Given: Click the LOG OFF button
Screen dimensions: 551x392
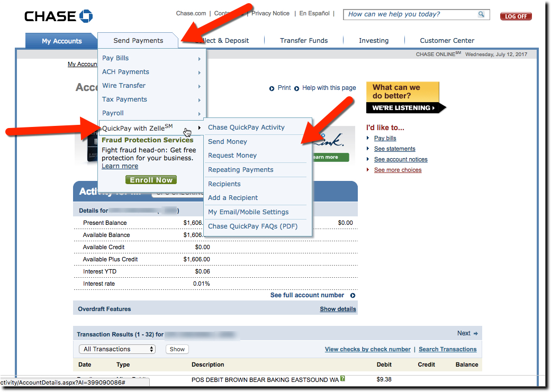Looking at the screenshot, I should (x=515, y=16).
